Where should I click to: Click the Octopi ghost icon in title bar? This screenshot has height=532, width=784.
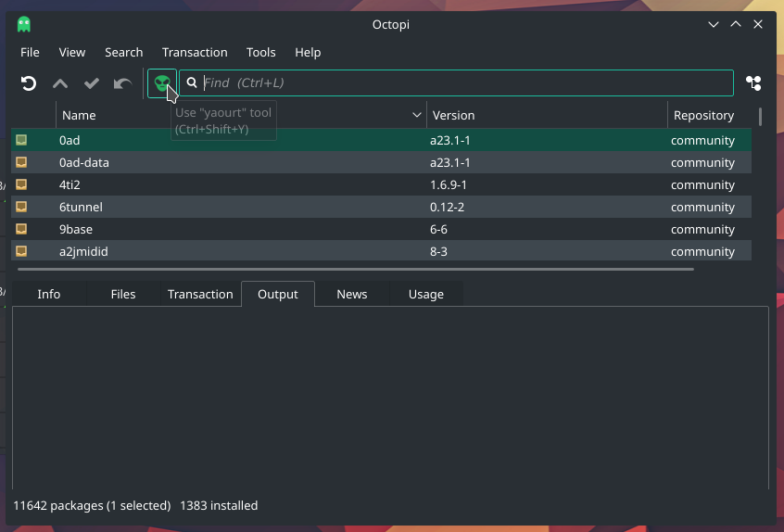click(23, 24)
